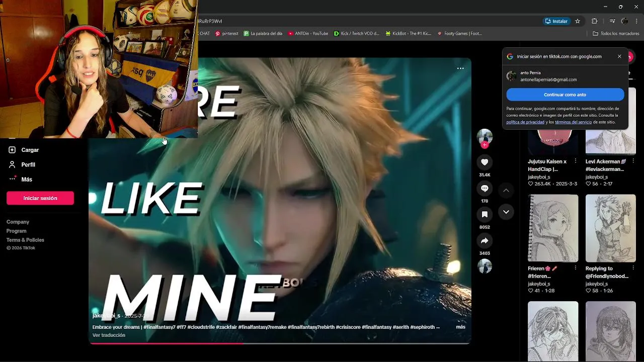Viewport: 644px width, 362px height.
Task: Click the #finalfantasy7 hashtag in caption
Action: (159, 327)
